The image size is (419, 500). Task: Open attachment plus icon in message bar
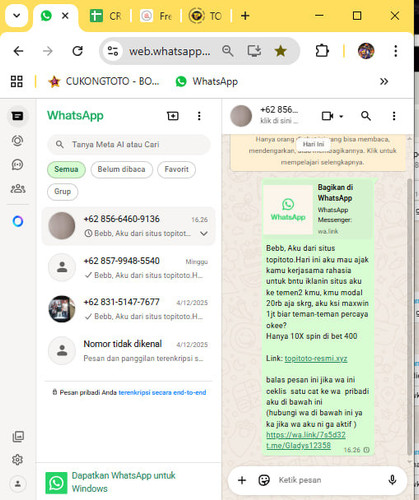(242, 480)
